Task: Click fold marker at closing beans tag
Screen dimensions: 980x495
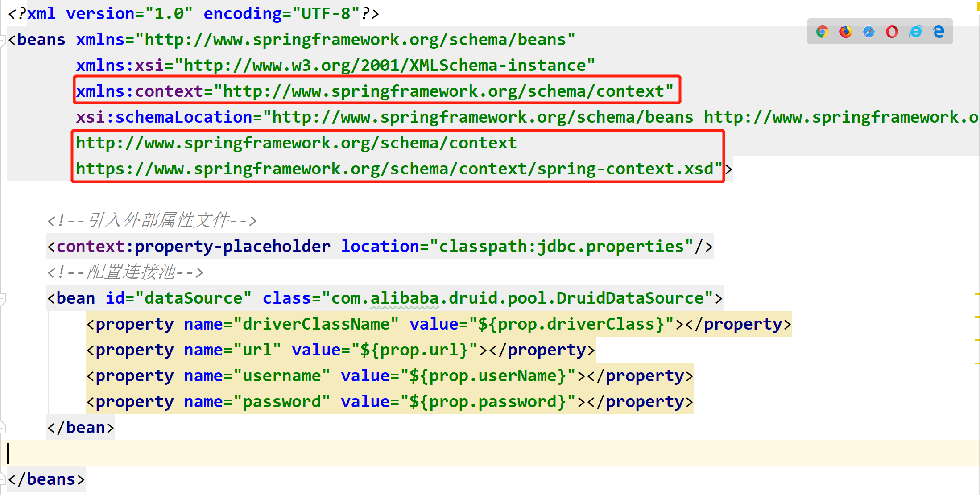Action: tap(3, 479)
